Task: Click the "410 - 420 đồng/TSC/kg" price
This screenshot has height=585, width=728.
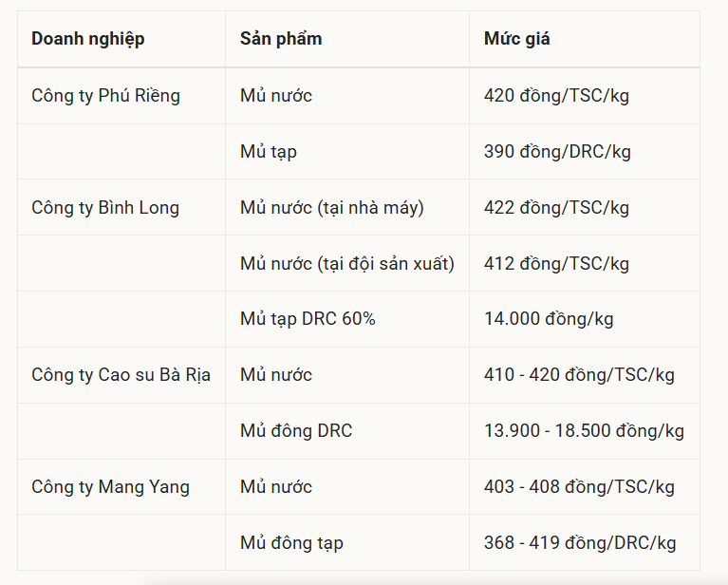Action: [x=579, y=375]
